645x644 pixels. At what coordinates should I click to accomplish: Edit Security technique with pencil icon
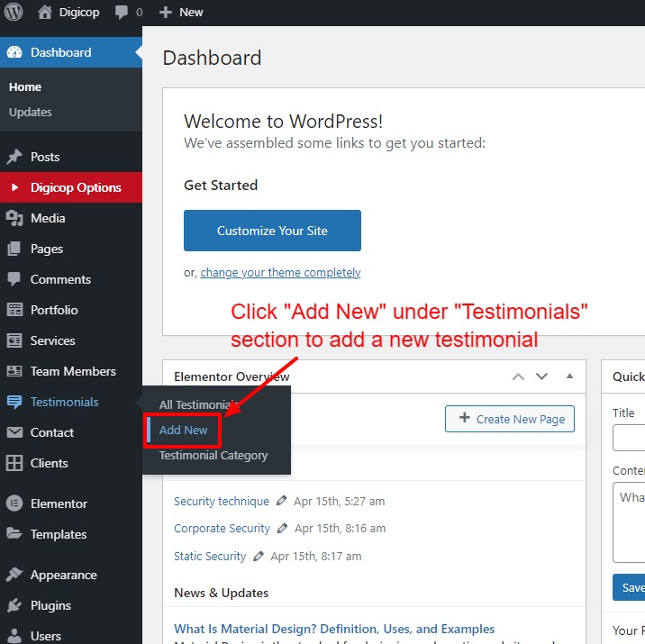pos(282,501)
